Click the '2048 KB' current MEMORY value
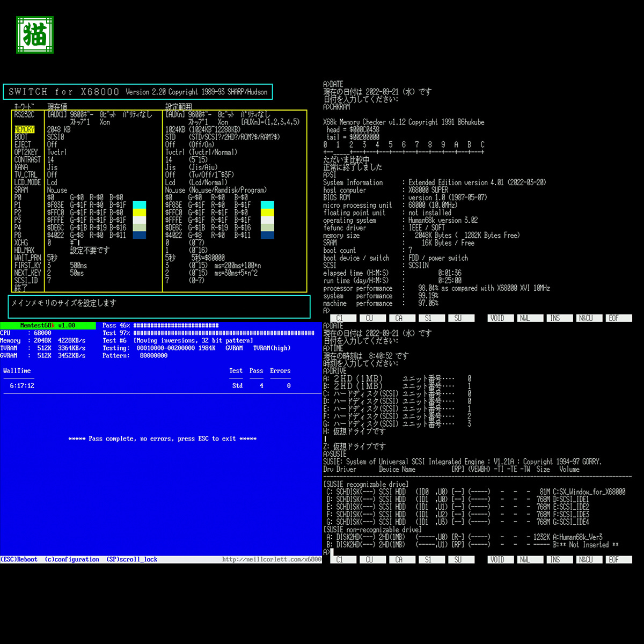This screenshot has height=644, width=644. coord(58,129)
